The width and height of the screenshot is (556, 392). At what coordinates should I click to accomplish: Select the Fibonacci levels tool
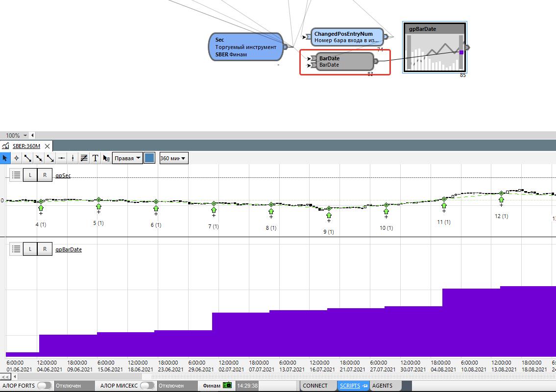click(84, 158)
